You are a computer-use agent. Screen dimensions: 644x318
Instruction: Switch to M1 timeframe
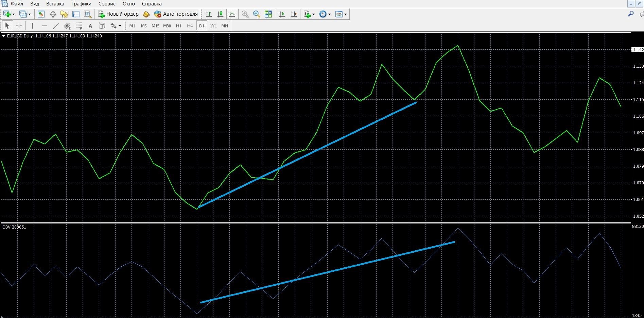(132, 26)
